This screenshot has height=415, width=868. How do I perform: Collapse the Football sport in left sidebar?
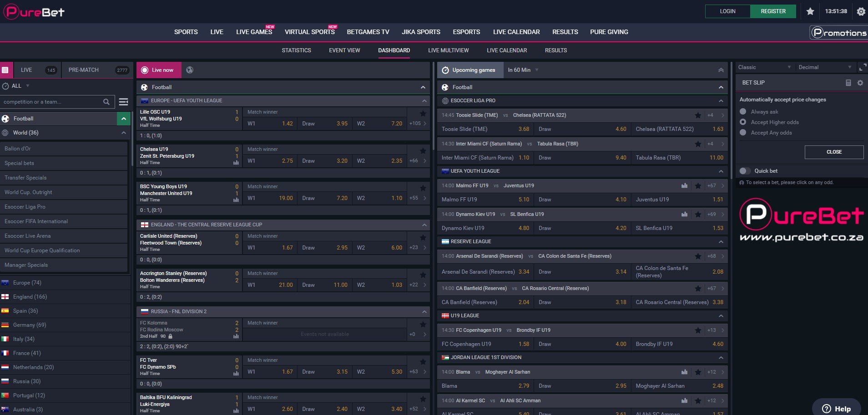pyautogui.click(x=123, y=119)
